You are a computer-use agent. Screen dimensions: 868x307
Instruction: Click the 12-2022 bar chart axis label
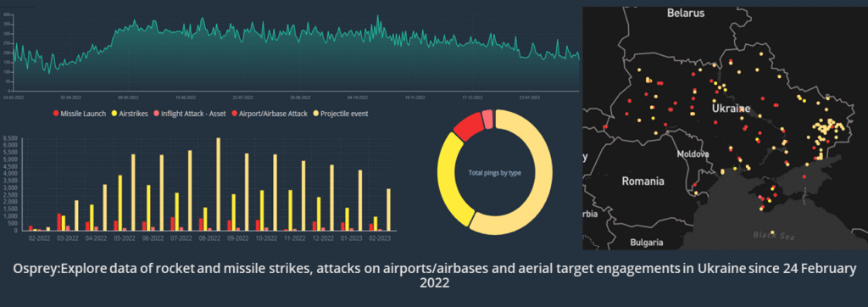point(324,238)
